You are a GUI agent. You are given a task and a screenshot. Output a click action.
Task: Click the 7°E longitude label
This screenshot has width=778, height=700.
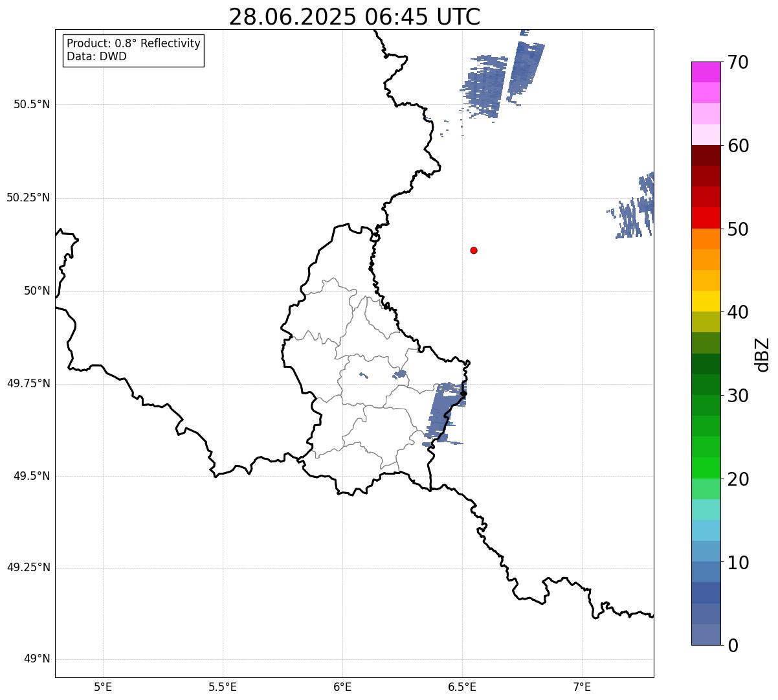click(x=582, y=687)
